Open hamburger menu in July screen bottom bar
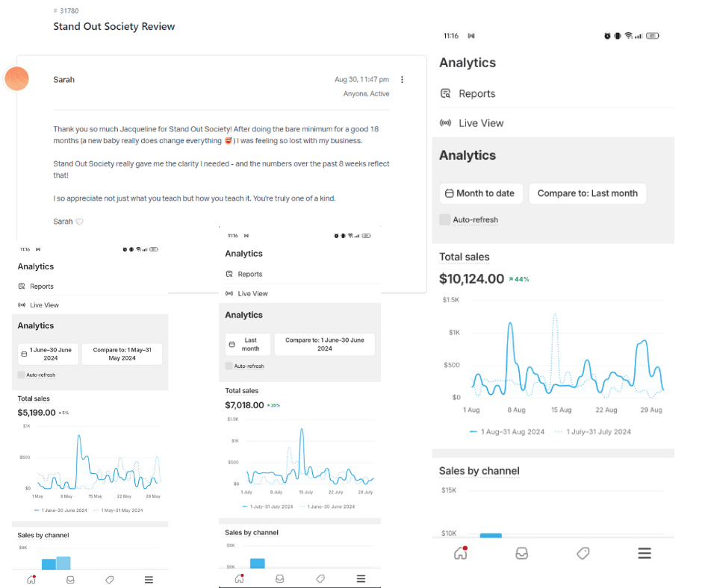The width and height of the screenshot is (702, 588). pyautogui.click(x=361, y=578)
